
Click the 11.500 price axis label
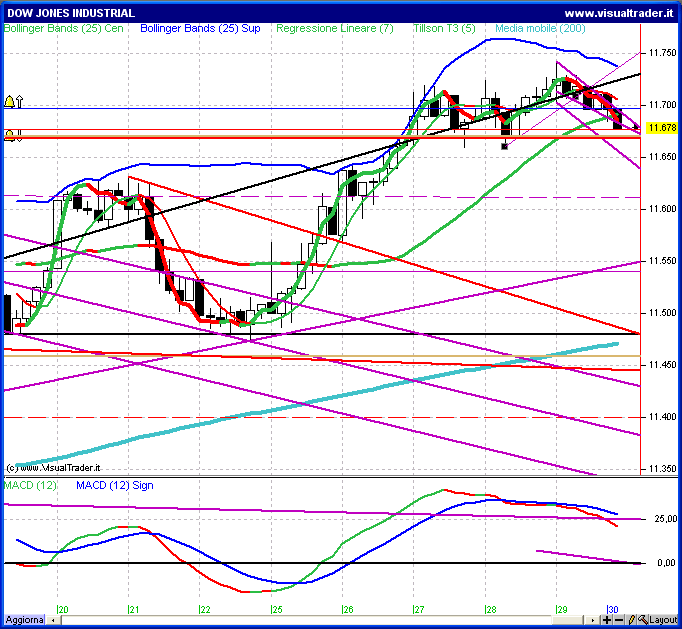[662, 313]
